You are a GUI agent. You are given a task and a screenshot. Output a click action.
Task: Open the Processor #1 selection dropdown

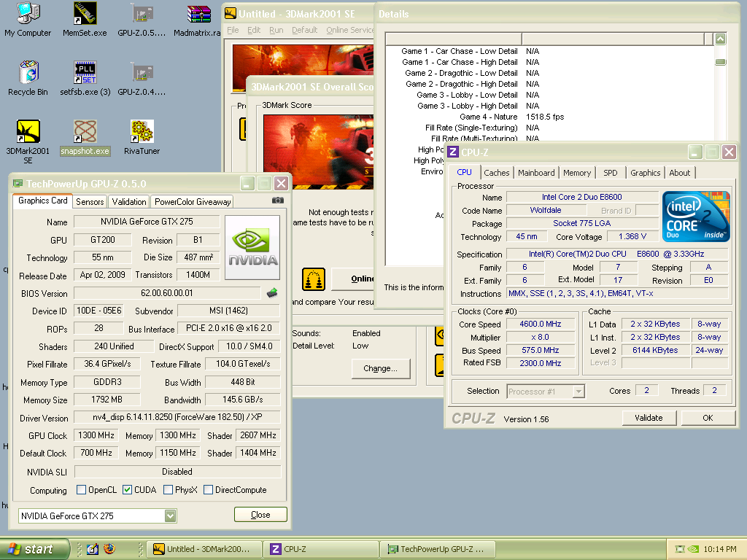click(x=578, y=392)
